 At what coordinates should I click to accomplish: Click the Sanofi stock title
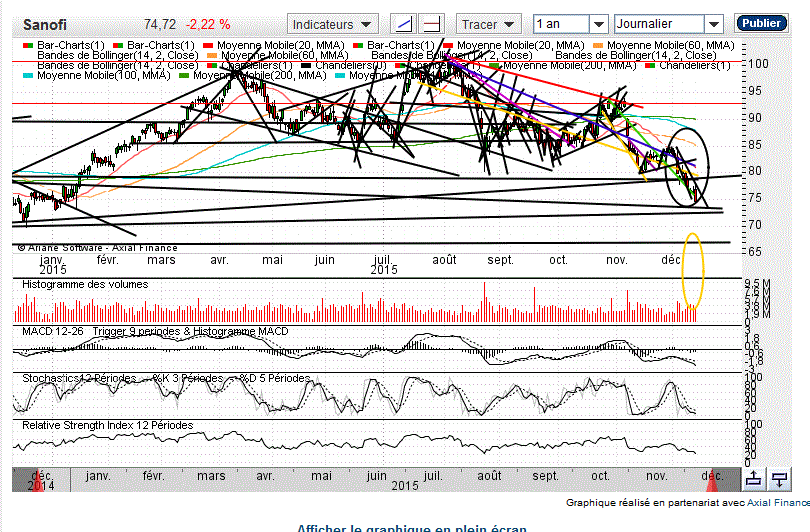45,25
